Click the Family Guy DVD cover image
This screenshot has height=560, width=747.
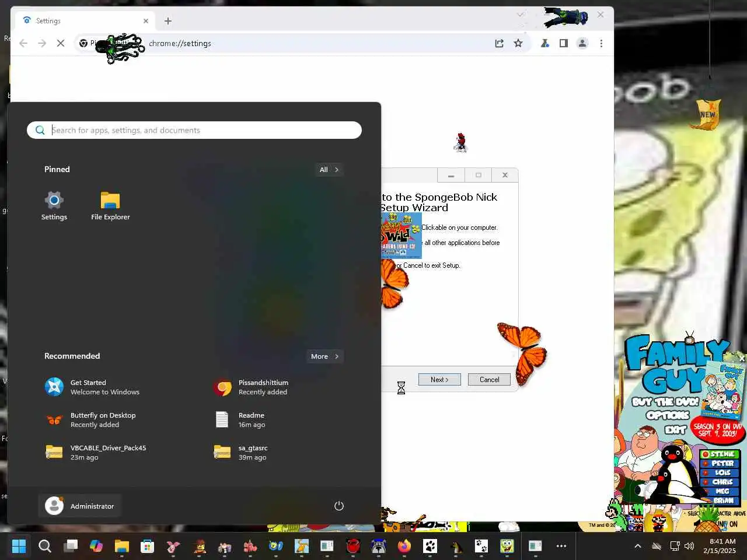point(724,390)
